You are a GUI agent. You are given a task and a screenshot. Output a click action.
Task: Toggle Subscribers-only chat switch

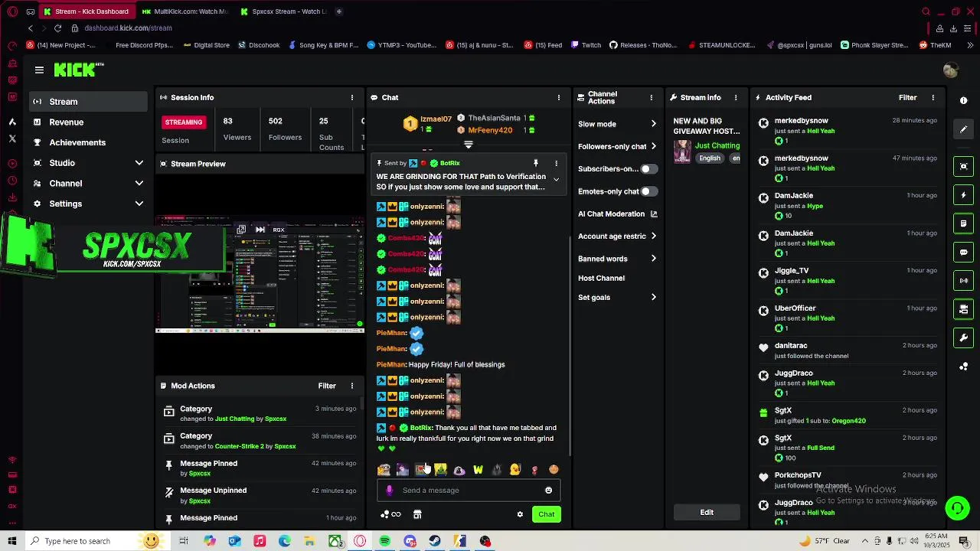[x=648, y=169]
